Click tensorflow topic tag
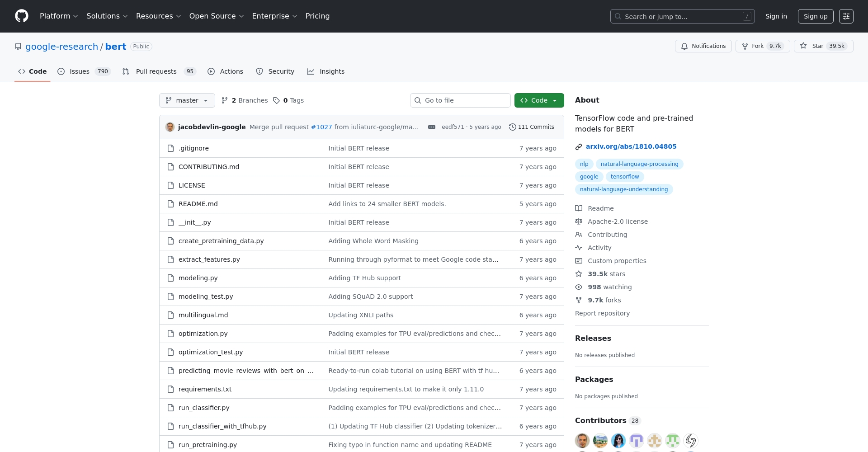Image resolution: width=868 pixels, height=452 pixels. [x=625, y=177]
